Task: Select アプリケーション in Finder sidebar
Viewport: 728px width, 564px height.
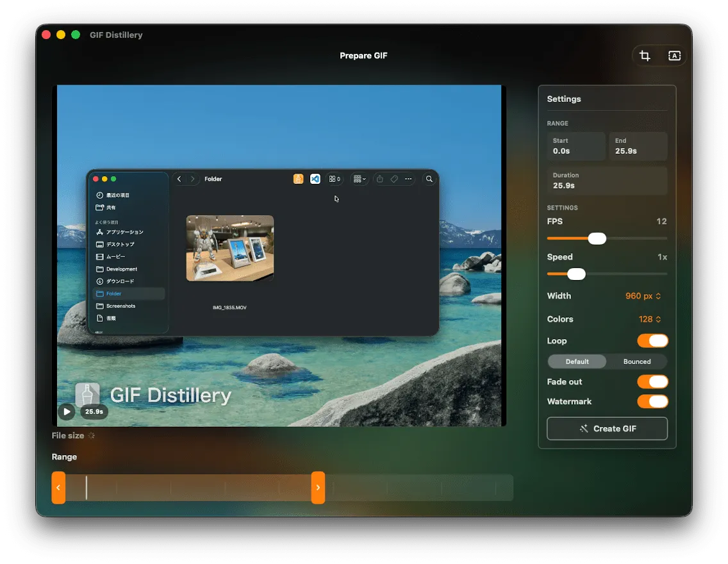Action: (129, 232)
